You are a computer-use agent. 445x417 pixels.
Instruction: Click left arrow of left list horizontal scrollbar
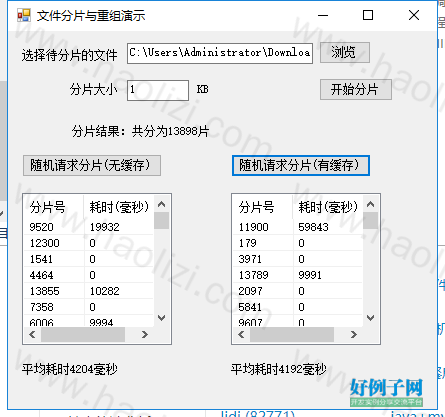(x=32, y=334)
